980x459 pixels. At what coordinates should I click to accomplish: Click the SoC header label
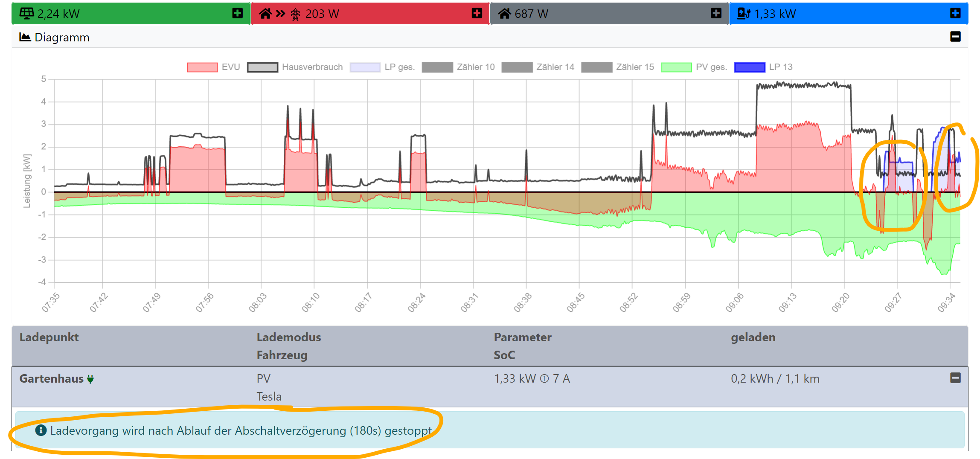point(504,355)
